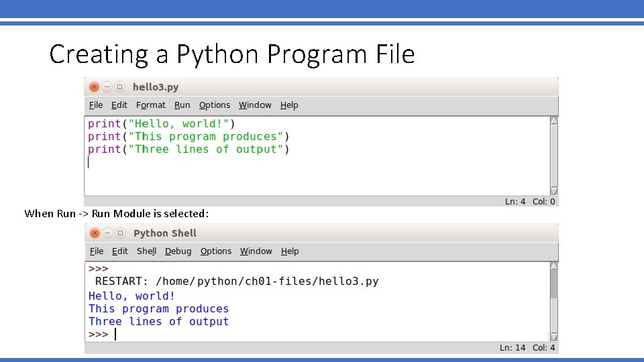Close the Python Shell window

(95, 233)
